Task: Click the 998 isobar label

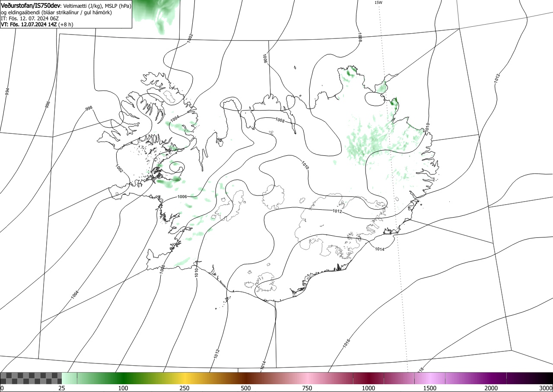Action: 89,109
